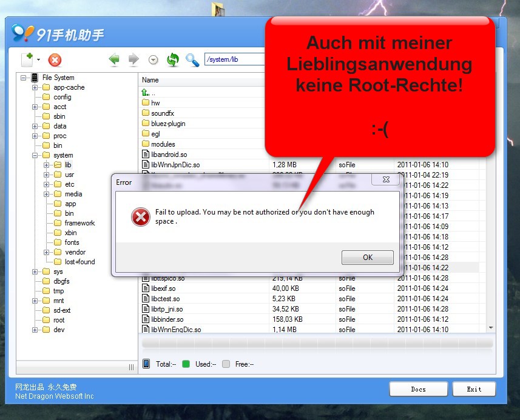Screen dimensions: 520x420
Task: Click the lib folder icon in tree
Action: [x=58, y=165]
